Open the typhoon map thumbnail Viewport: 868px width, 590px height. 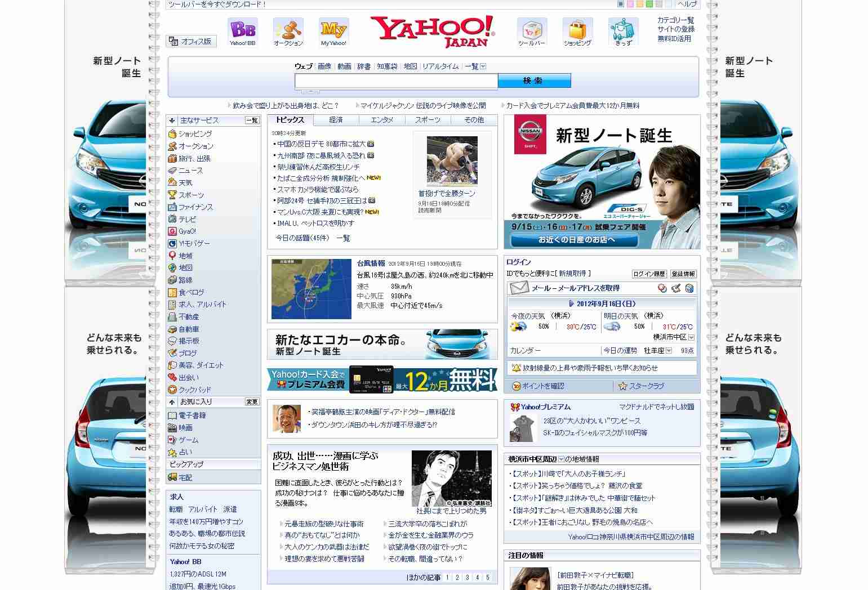click(311, 289)
